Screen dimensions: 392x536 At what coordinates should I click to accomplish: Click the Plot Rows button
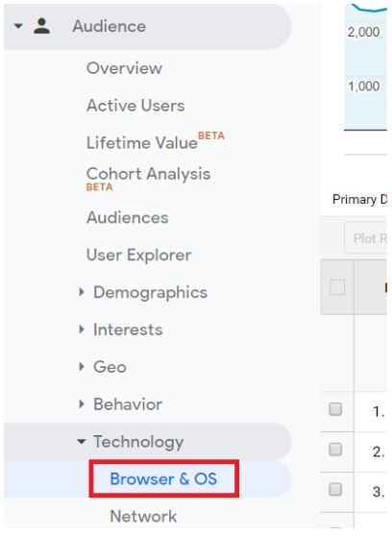tap(366, 238)
